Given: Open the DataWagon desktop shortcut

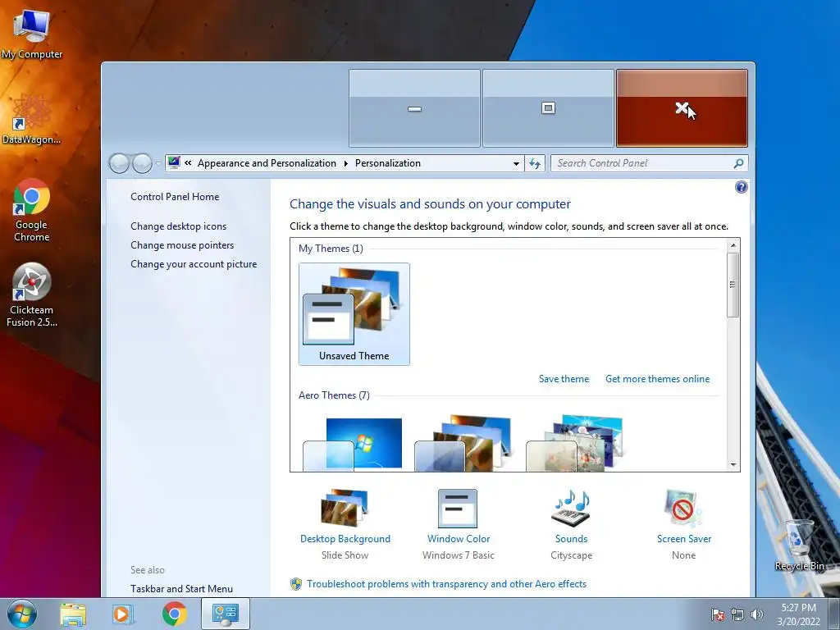Looking at the screenshot, I should click(32, 119).
